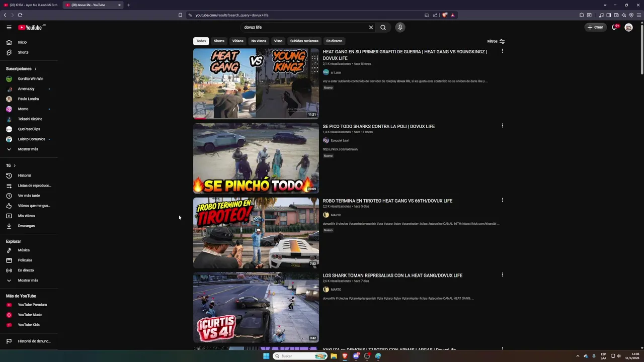The height and width of the screenshot is (362, 644).
Task: Select the Subidas recientes filter chip
Action: (x=304, y=41)
